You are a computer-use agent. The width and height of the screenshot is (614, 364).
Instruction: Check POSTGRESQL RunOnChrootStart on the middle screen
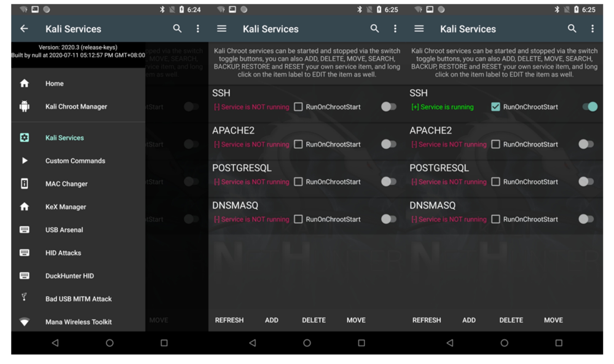pos(298,182)
